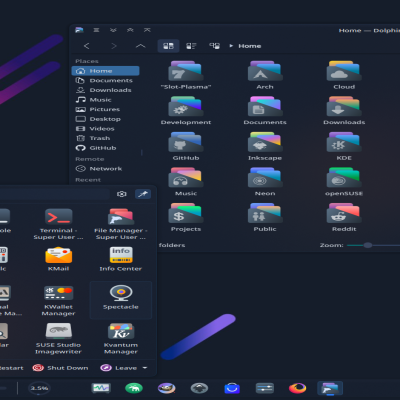This screenshot has height=400, width=400.
Task: Expand the Home breadcrumb arrow
Action: (x=231, y=46)
